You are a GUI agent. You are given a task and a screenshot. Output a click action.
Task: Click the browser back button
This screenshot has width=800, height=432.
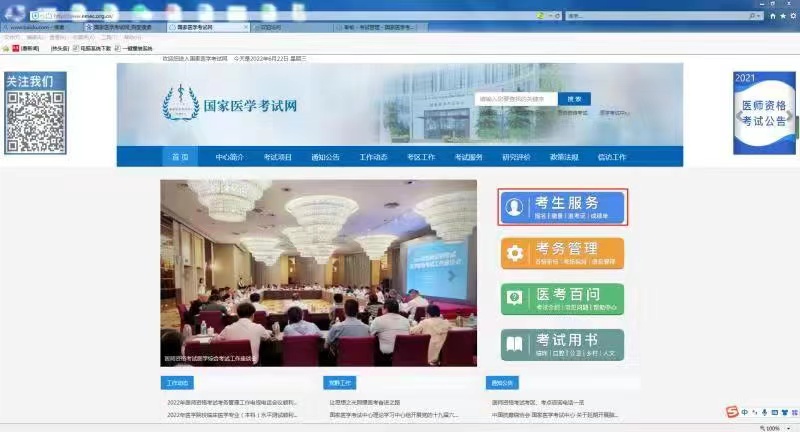click(15, 13)
